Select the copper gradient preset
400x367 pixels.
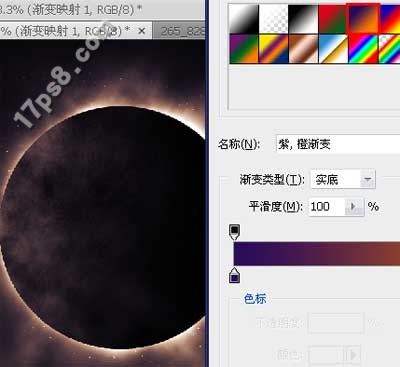303,49
